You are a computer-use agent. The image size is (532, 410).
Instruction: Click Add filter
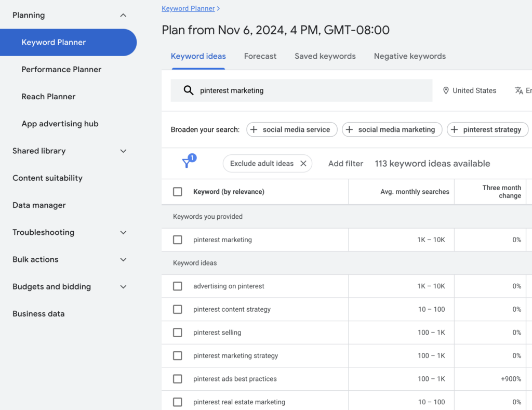[x=345, y=164]
